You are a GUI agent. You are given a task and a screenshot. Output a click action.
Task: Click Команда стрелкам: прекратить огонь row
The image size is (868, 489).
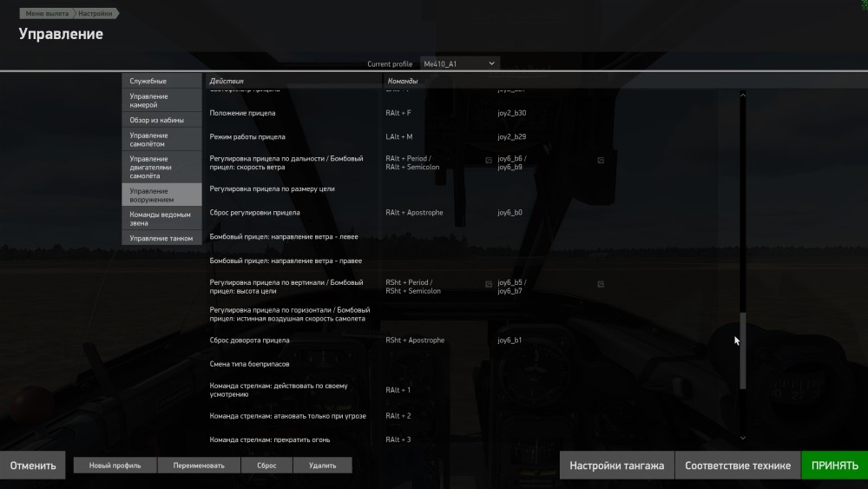(x=270, y=439)
